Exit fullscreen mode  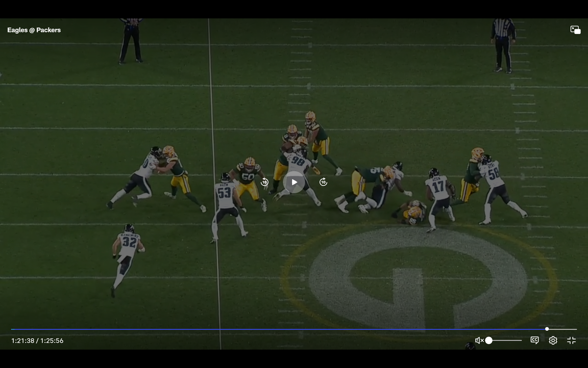tap(571, 341)
